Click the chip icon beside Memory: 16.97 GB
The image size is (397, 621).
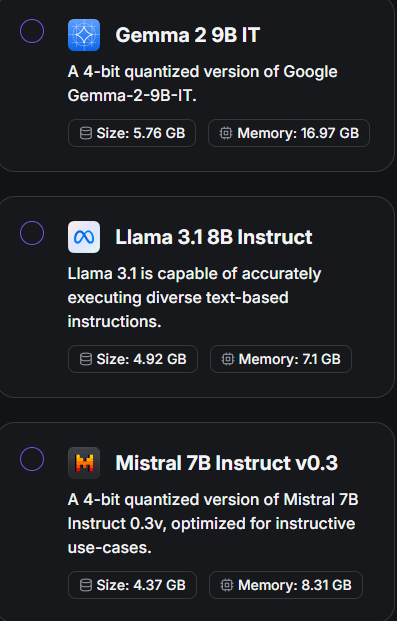click(226, 133)
